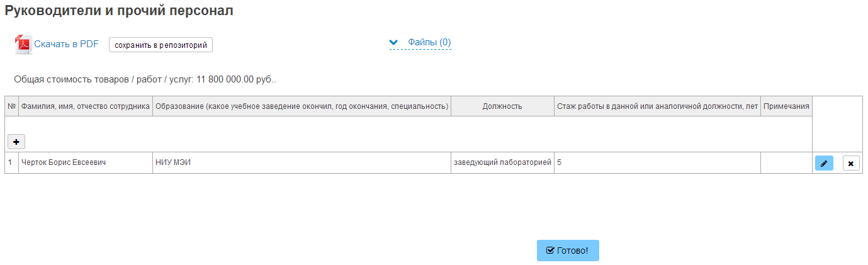This screenshot has height=265, width=868.
Task: Select the 'Фамилия, имя, отчество сотрудника' header
Action: click(86, 106)
